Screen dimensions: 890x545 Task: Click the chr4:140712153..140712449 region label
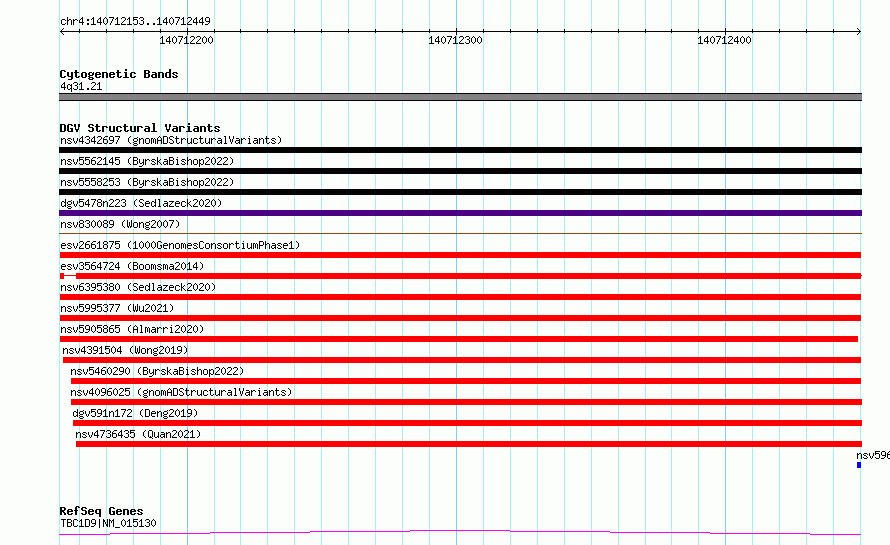(x=135, y=21)
